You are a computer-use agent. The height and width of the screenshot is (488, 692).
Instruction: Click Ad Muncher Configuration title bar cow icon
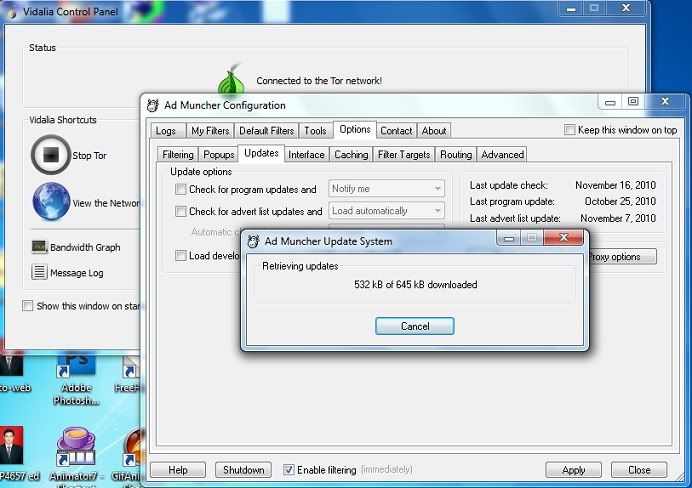(x=153, y=105)
